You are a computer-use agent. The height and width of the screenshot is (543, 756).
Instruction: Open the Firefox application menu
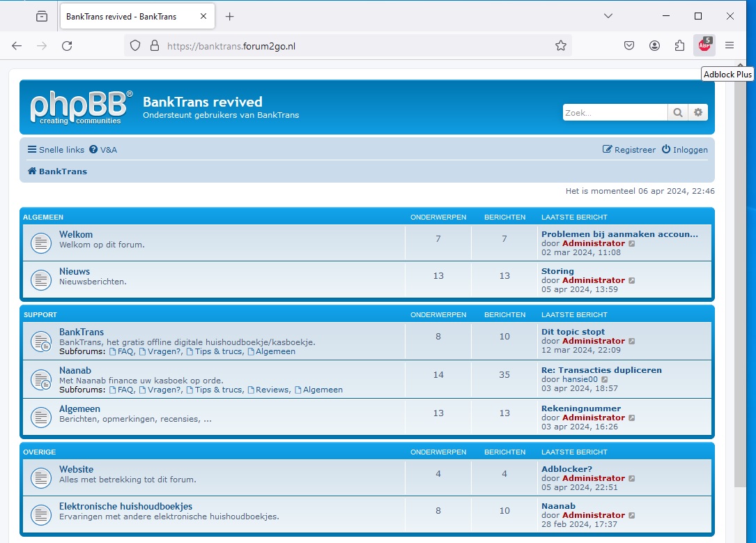tap(730, 45)
